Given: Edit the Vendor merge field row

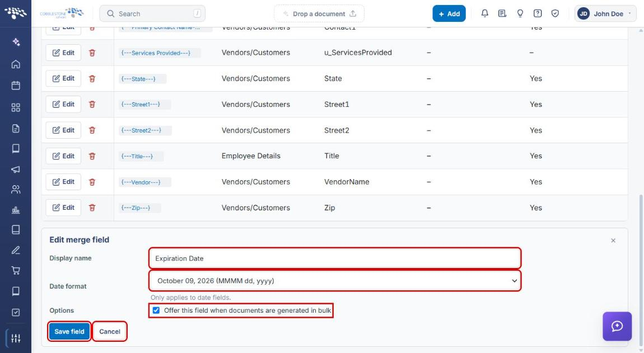Looking at the screenshot, I should click(63, 182).
